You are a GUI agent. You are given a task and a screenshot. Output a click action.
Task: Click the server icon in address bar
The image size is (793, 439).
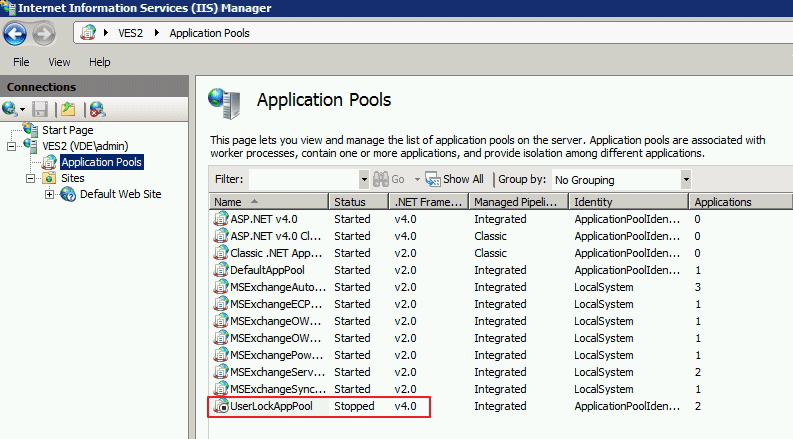pos(88,33)
